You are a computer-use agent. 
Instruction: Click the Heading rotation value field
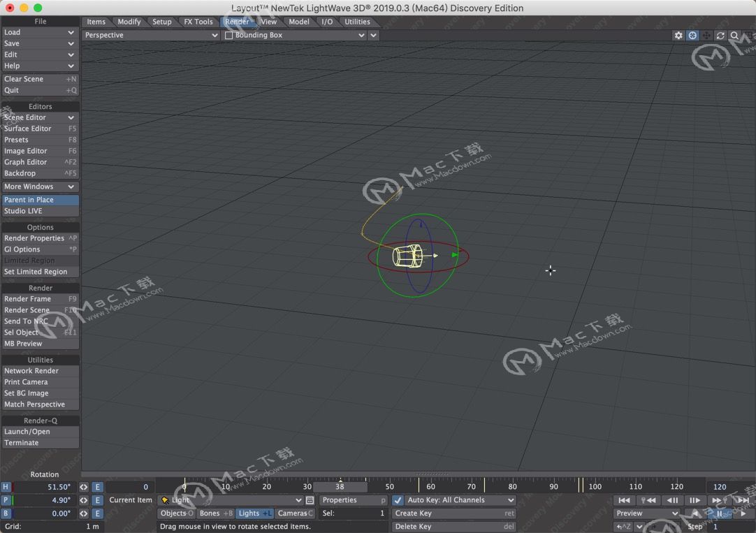point(44,487)
